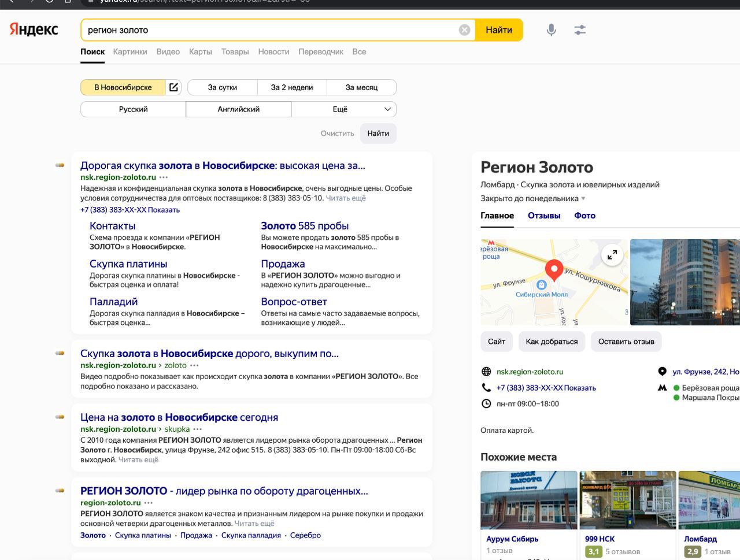The height and width of the screenshot is (560, 740).
Task: Start voice search with the microphone icon
Action: (x=552, y=30)
